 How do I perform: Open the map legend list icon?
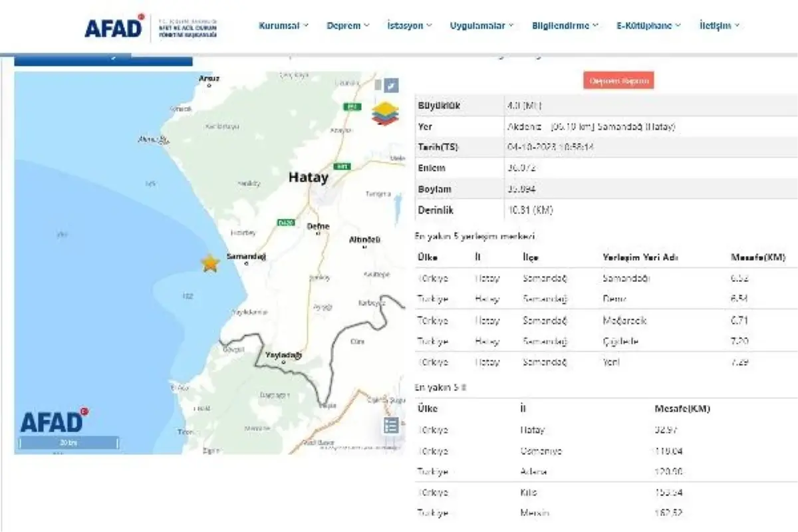391,426
